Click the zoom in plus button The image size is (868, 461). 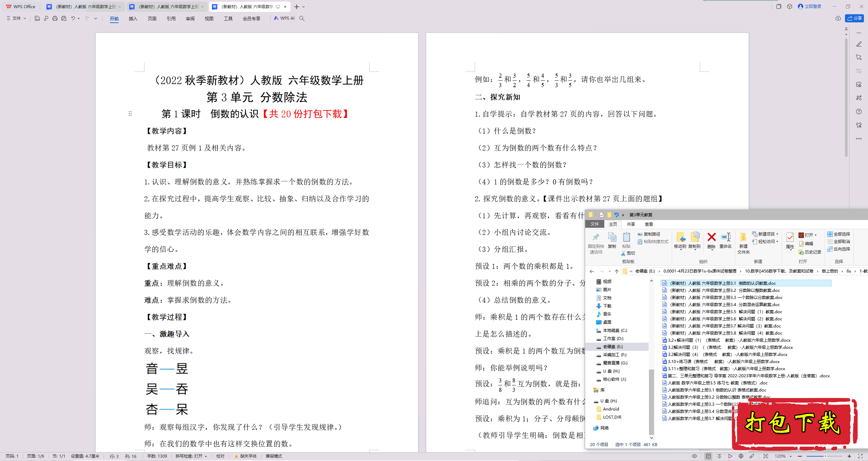tap(849, 456)
